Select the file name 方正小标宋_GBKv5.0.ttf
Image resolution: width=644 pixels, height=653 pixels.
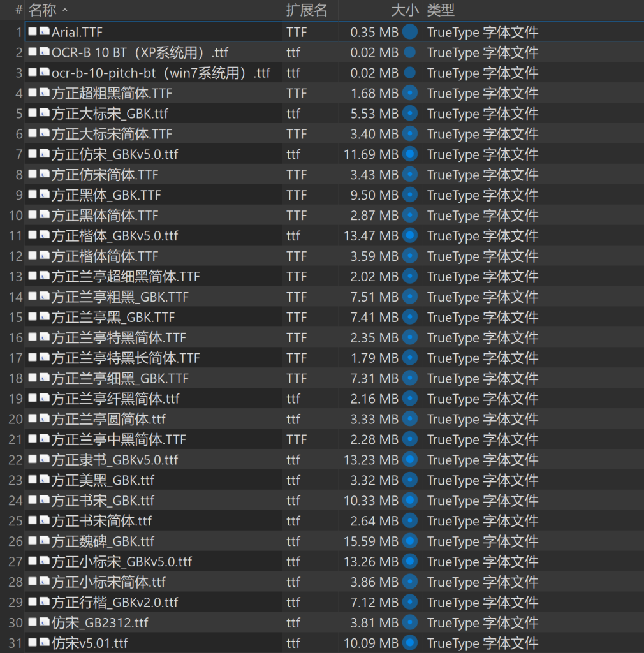[x=122, y=561]
